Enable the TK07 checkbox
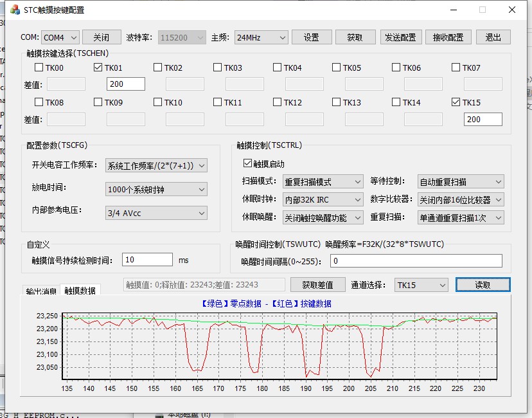The image size is (532, 418). [x=456, y=68]
